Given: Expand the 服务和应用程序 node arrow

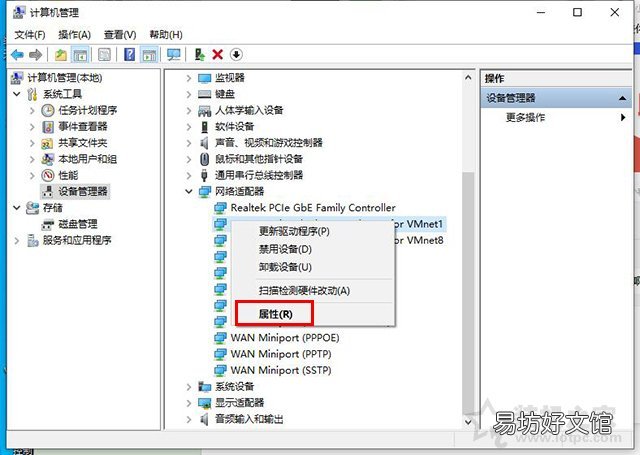Looking at the screenshot, I should click(17, 240).
